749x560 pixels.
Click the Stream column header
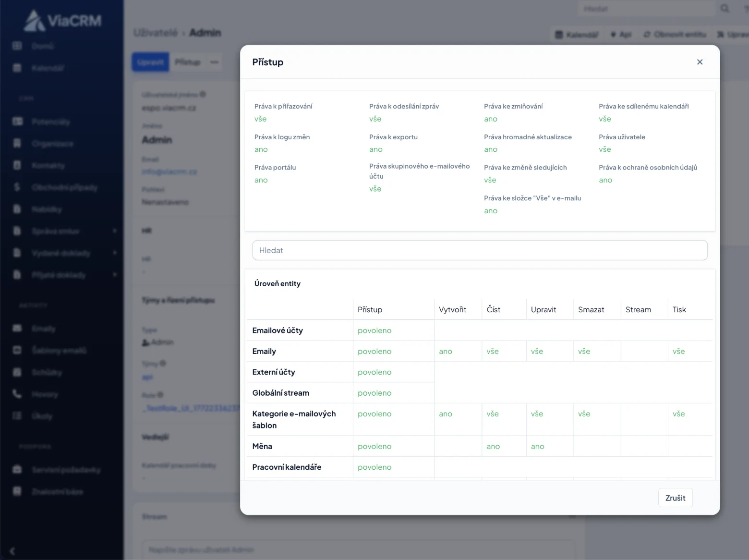[x=638, y=310]
